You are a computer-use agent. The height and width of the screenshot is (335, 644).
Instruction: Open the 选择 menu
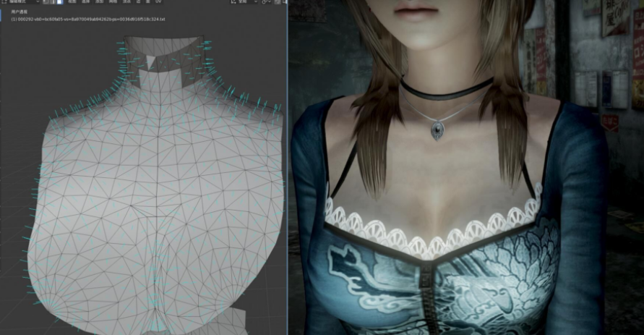point(85,1)
